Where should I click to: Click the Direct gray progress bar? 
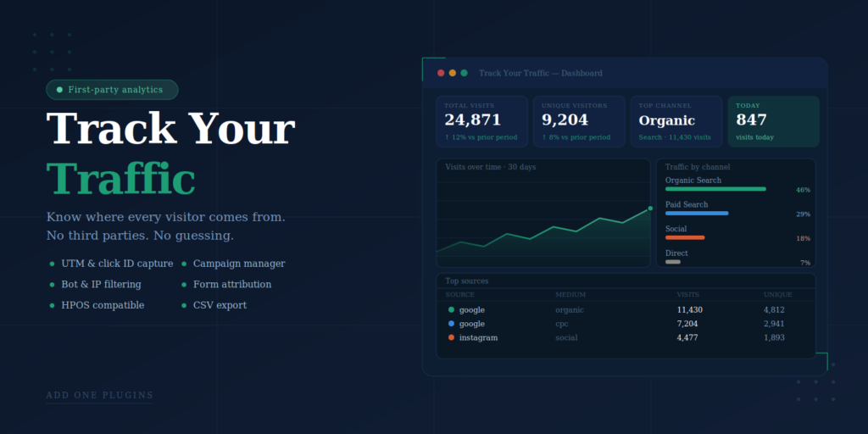[672, 262]
